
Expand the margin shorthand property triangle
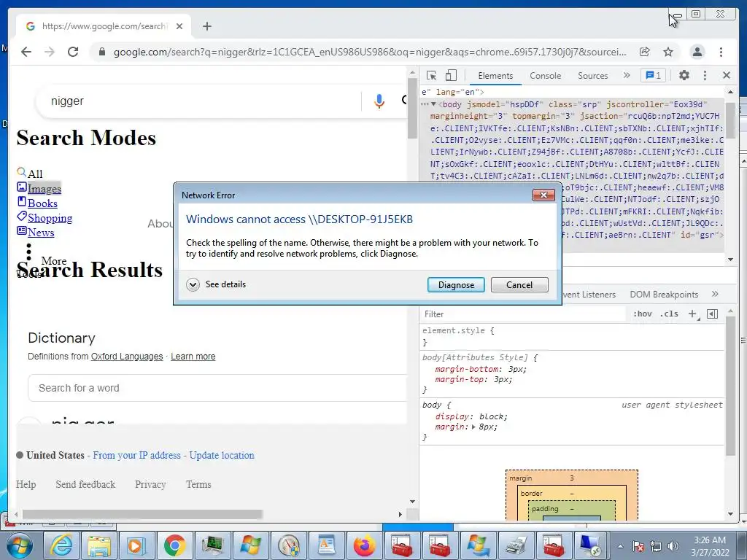[x=473, y=427]
